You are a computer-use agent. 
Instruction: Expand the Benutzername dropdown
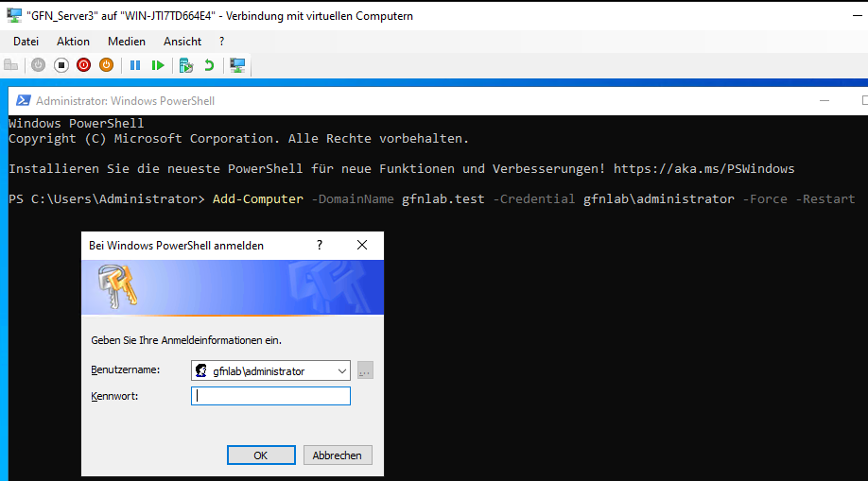pos(341,371)
